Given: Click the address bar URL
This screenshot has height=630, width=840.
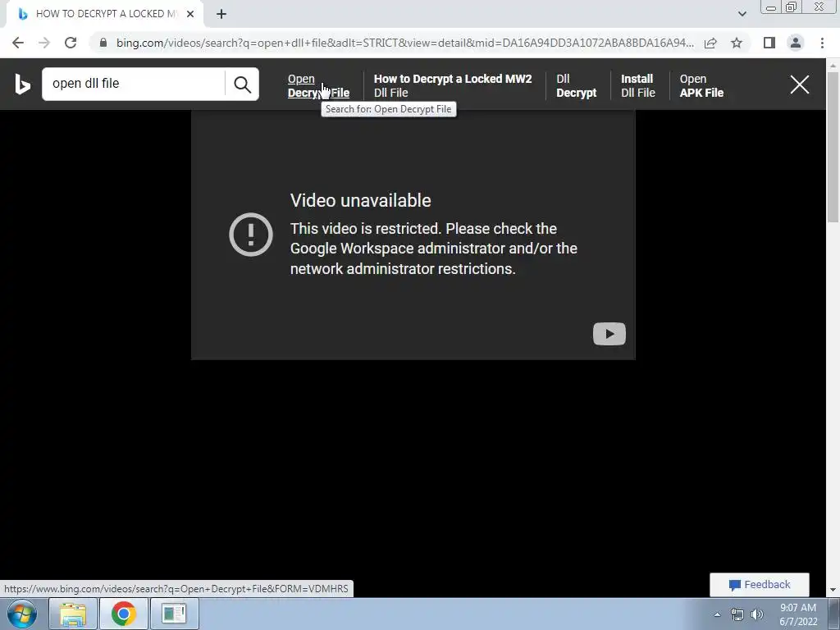Looking at the screenshot, I should [x=405, y=43].
